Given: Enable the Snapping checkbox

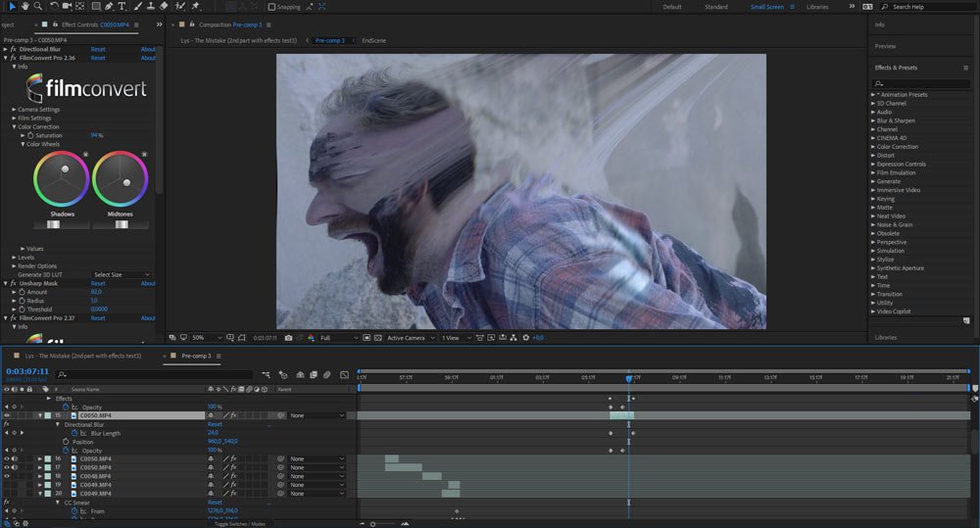Looking at the screenshot, I should [270, 7].
